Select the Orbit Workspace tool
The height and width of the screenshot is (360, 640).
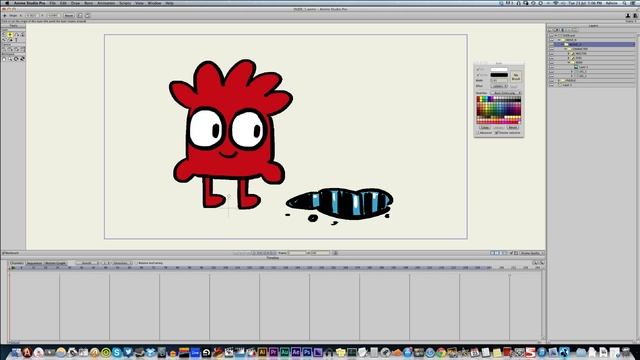point(22,59)
